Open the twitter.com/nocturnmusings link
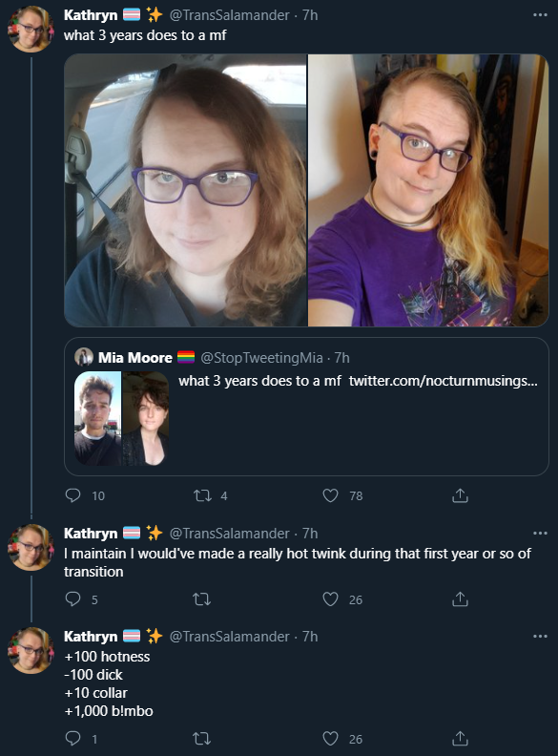 (443, 381)
